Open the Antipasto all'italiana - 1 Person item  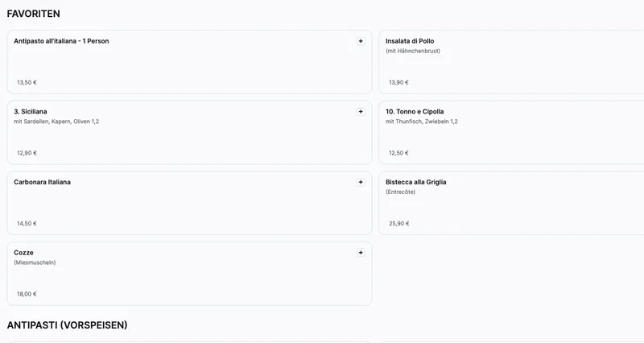tap(61, 41)
